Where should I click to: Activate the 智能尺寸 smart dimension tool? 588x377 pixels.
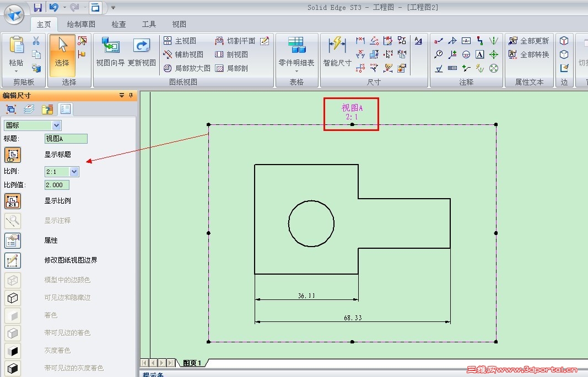tap(337, 52)
